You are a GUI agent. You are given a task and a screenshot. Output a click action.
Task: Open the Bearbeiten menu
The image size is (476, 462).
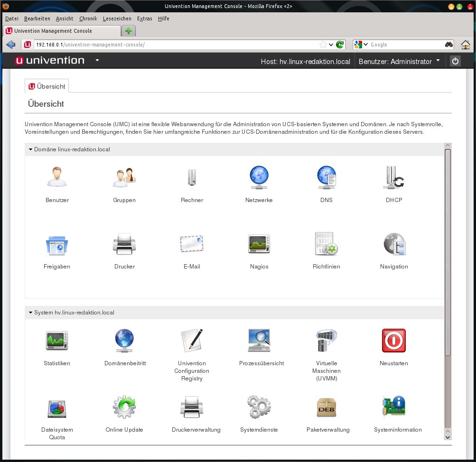point(37,18)
